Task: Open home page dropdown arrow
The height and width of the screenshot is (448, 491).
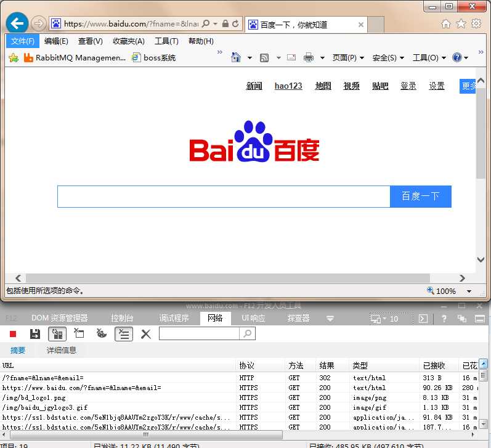Action: (x=250, y=58)
